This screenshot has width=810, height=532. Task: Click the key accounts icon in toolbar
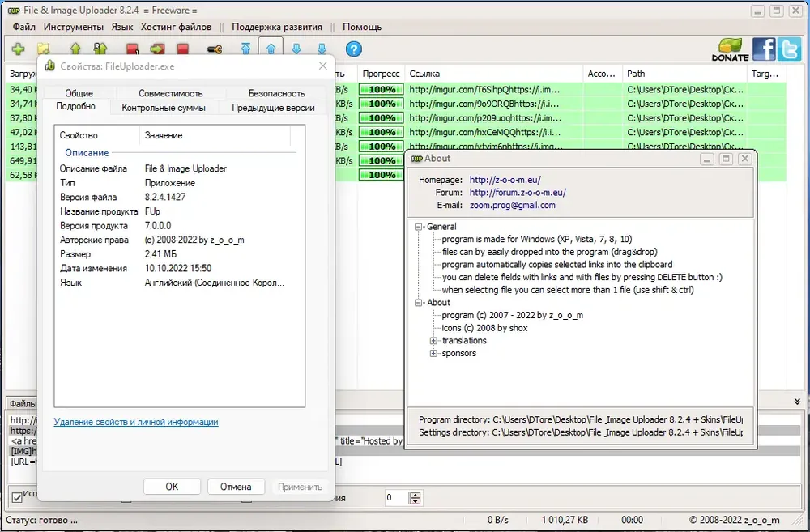coord(215,49)
